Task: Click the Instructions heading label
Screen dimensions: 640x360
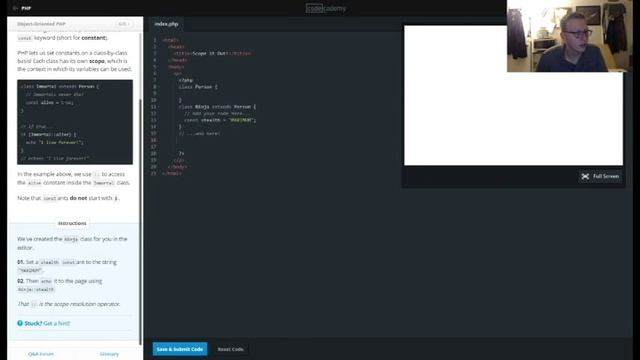Action: (72, 223)
